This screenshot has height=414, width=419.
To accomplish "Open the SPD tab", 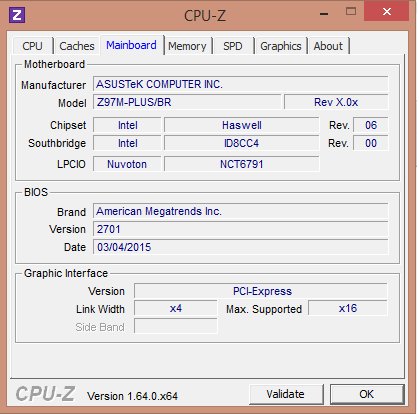I will (x=233, y=46).
